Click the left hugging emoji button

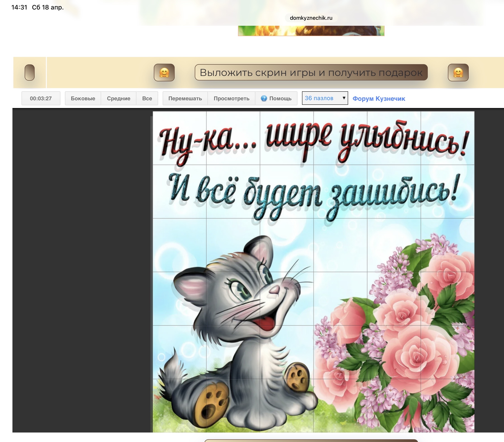164,73
